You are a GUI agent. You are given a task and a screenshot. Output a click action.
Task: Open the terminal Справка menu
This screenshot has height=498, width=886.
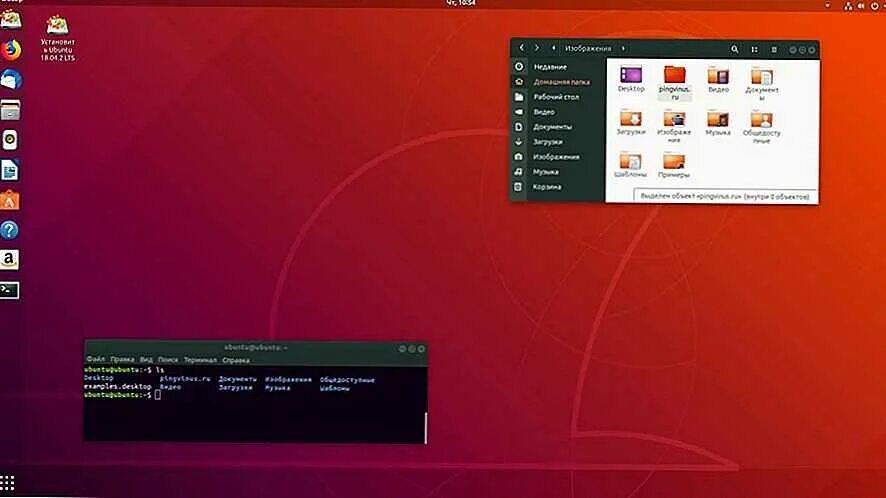tap(236, 360)
